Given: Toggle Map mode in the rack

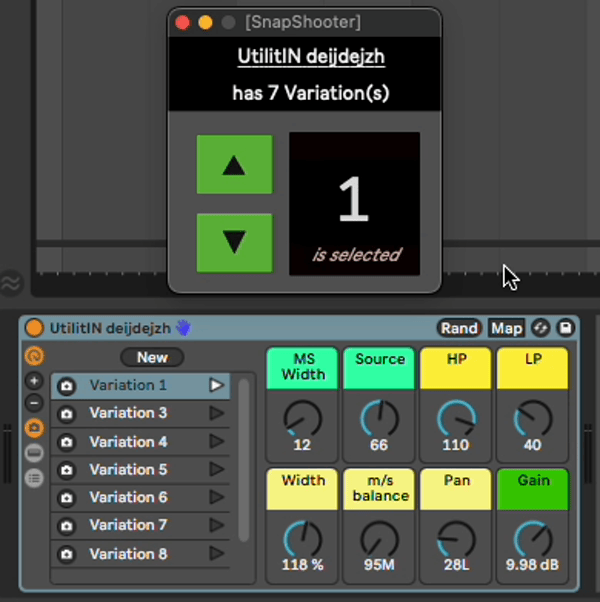Looking at the screenshot, I should (506, 328).
